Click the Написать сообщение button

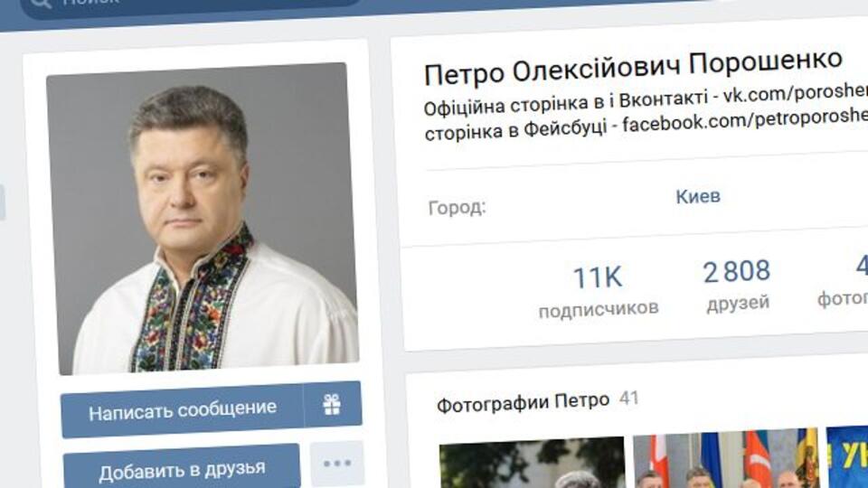pos(182,412)
